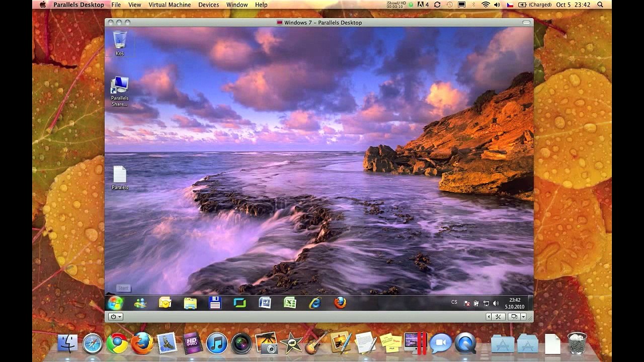644x362 pixels.
Task: Open the Window menu
Action: (237, 5)
